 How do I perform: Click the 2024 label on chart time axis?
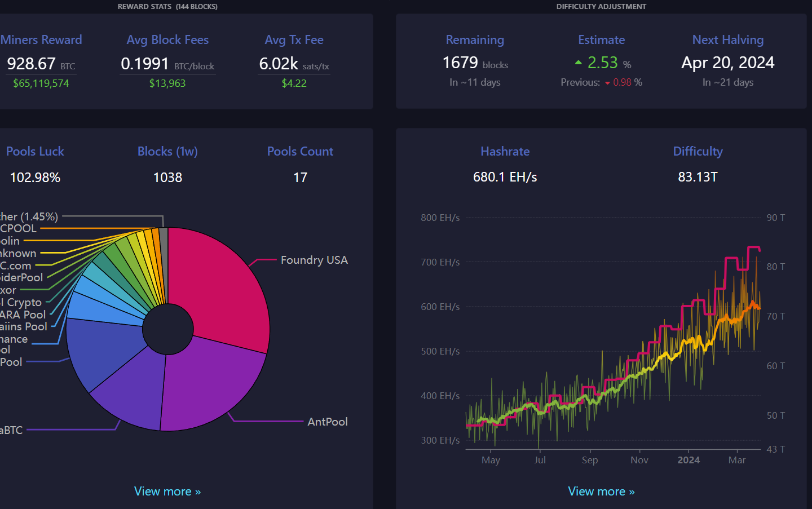(689, 460)
